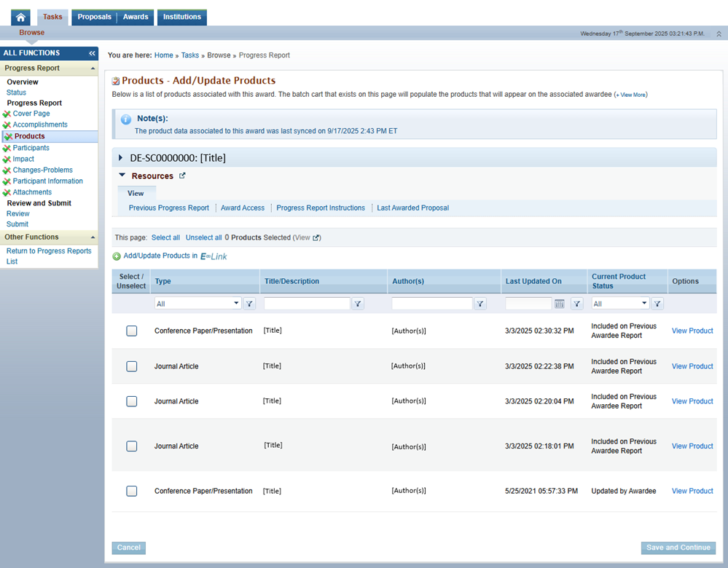Tick the checkbox for the 5/25/2021 product
Screen dimensions: 728x568
(132, 491)
